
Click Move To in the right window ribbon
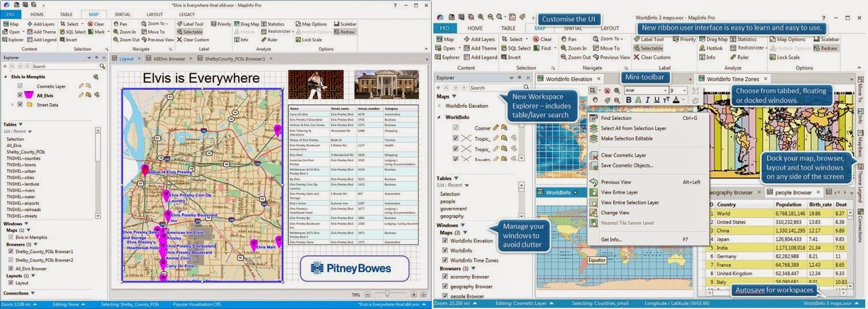pyautogui.click(x=606, y=48)
